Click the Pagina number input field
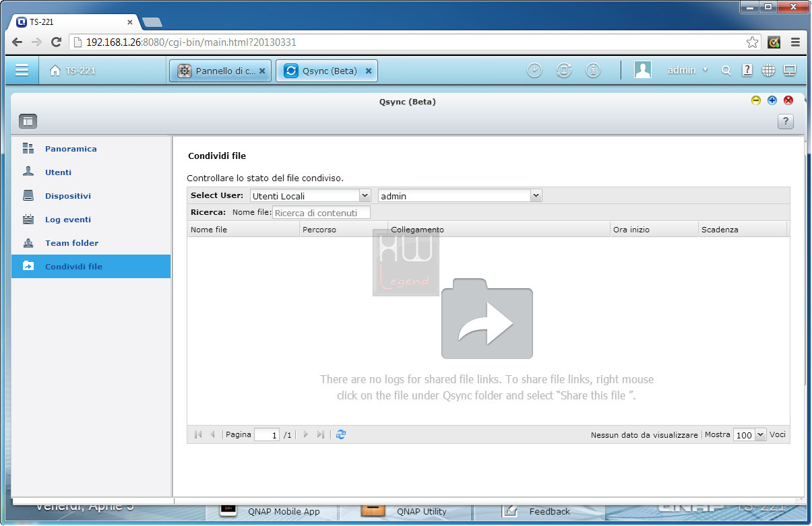Image resolution: width=812 pixels, height=526 pixels. pos(267,435)
